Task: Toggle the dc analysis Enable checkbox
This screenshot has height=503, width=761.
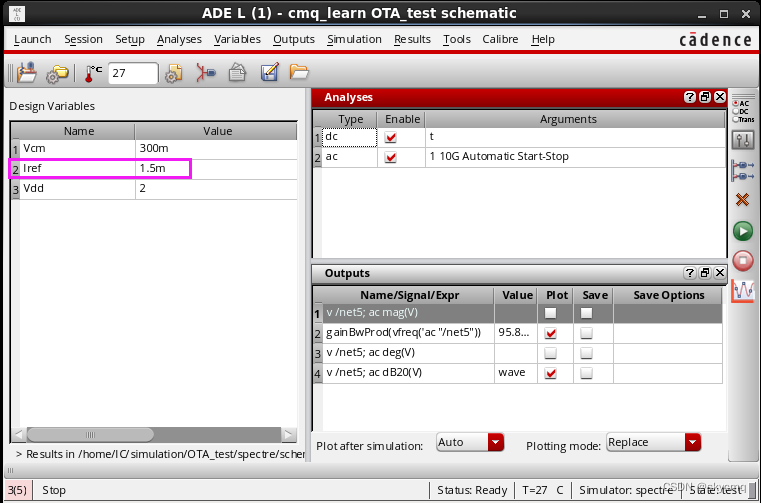Action: pos(390,137)
